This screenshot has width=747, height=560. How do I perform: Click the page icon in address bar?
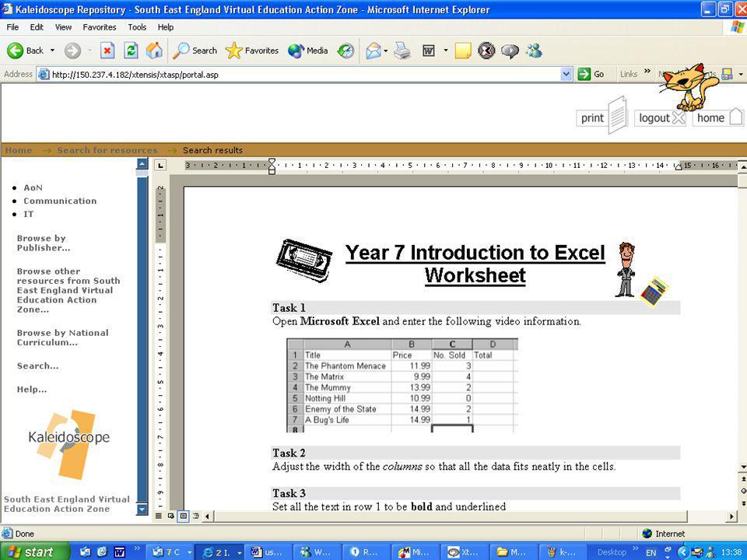pyautogui.click(x=44, y=75)
